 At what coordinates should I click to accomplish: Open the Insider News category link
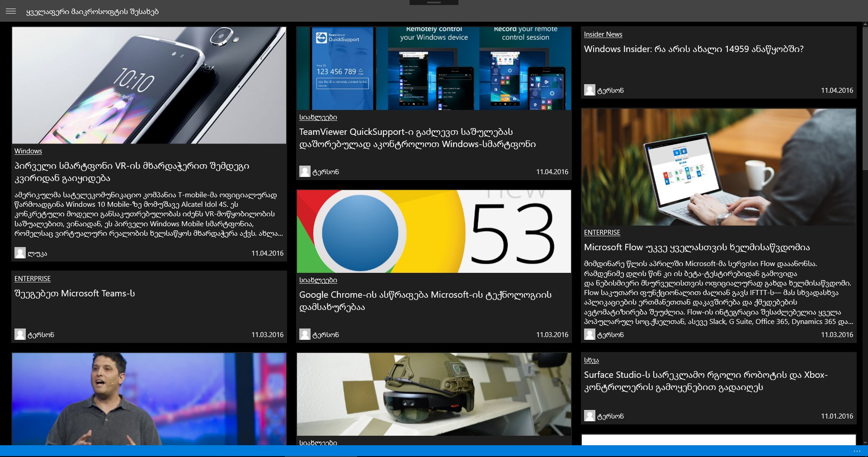(603, 34)
